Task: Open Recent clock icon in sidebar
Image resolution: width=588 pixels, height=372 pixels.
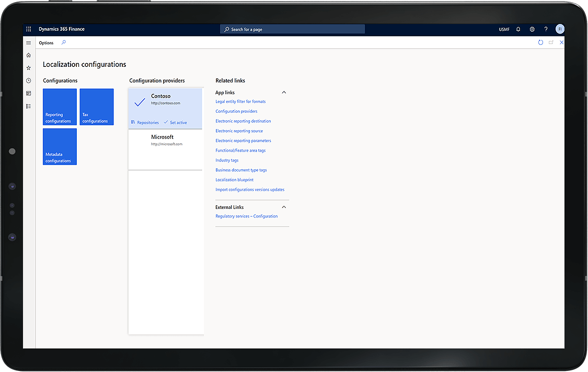Action: point(29,80)
